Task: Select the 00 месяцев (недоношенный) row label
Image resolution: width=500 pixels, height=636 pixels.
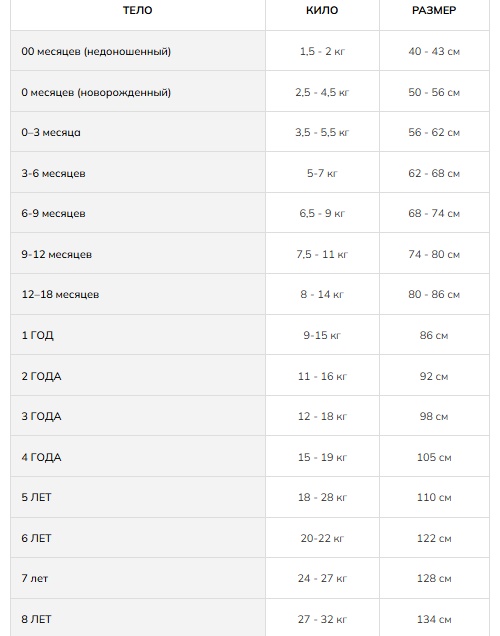Action: [x=96, y=52]
